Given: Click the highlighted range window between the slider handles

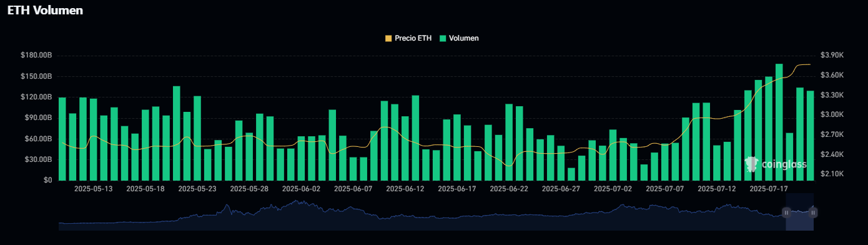Looking at the screenshot, I should 800,212.
